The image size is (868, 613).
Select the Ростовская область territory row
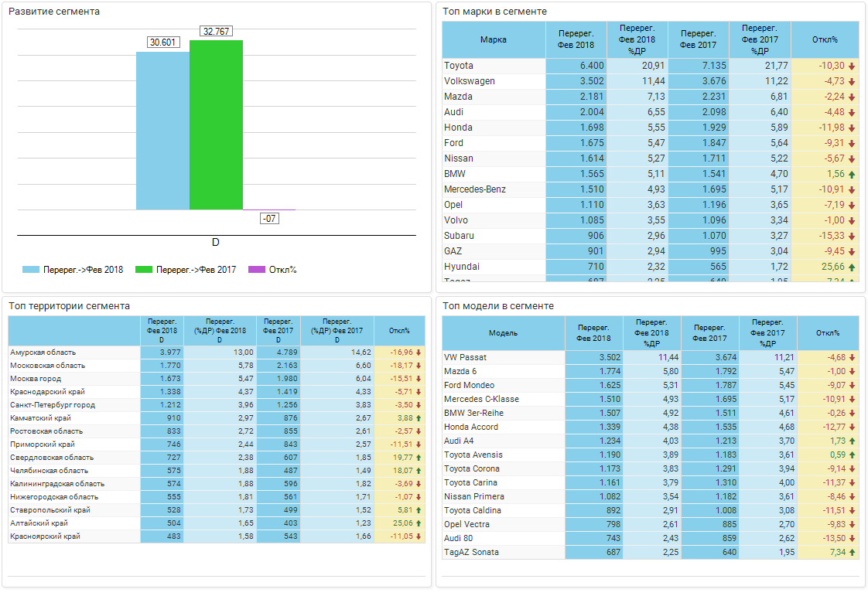point(217,431)
